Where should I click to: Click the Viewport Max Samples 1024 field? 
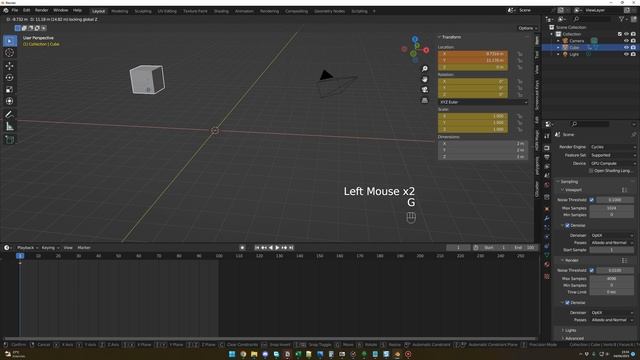pyautogui.click(x=611, y=208)
